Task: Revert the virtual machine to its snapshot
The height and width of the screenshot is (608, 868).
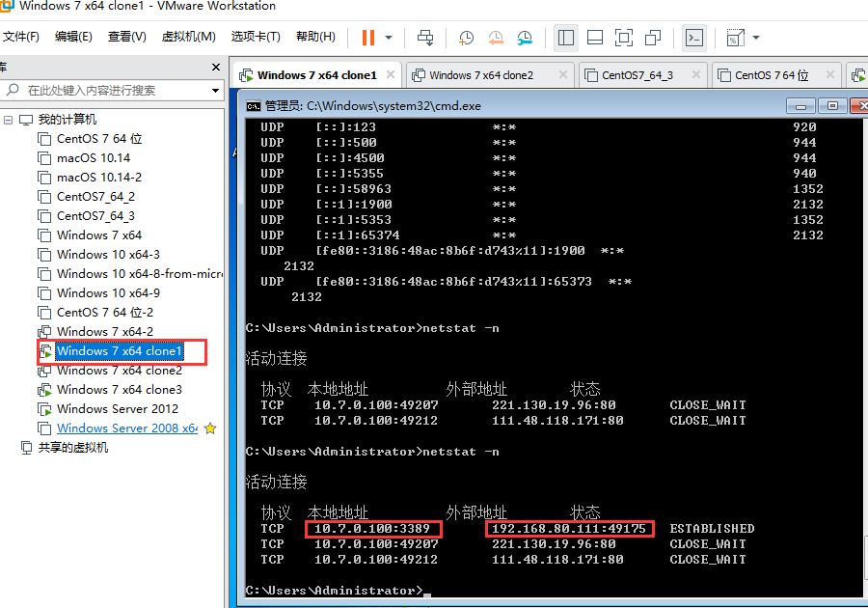Action: (496, 38)
